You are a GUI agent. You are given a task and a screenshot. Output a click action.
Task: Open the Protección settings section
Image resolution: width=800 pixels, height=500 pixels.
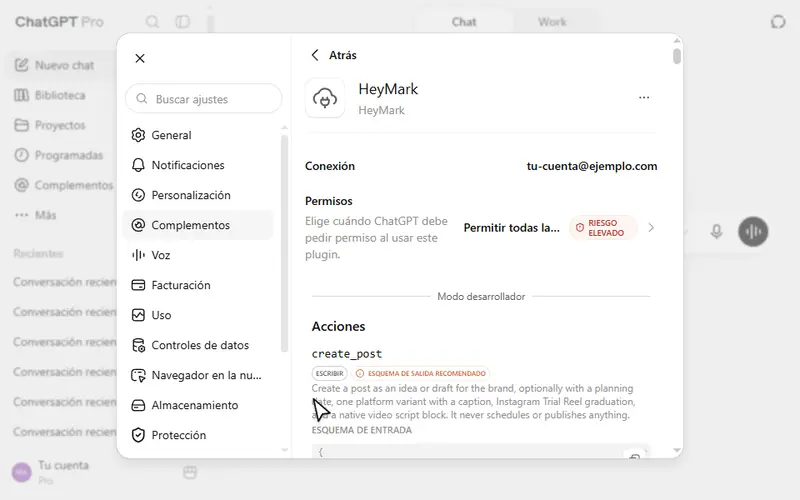198,435
